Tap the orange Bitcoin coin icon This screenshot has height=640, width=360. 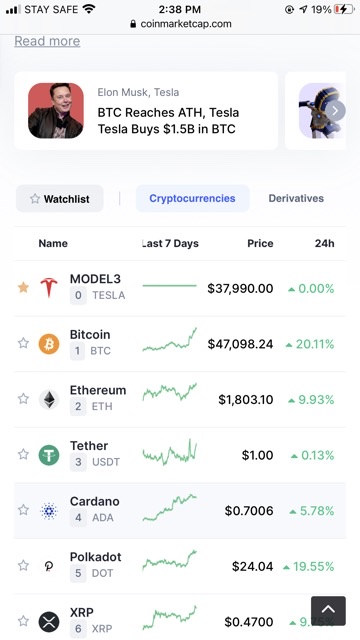click(x=49, y=344)
